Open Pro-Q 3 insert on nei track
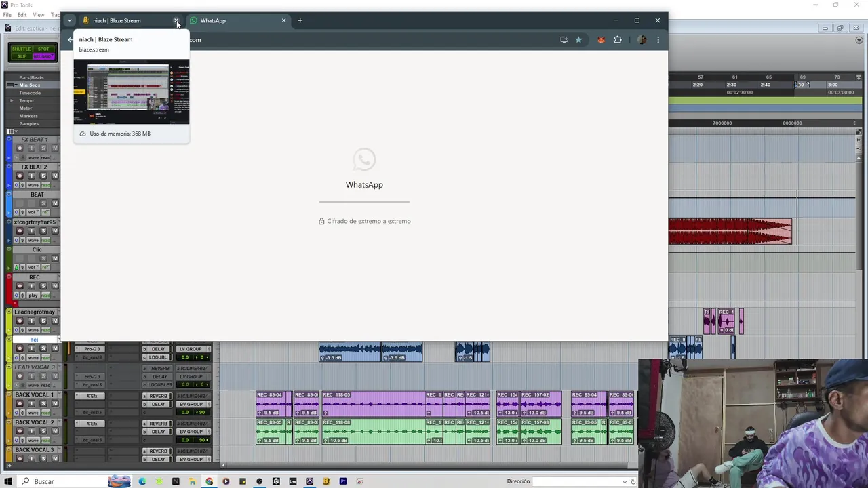Image resolution: width=868 pixels, height=488 pixels. 92,349
